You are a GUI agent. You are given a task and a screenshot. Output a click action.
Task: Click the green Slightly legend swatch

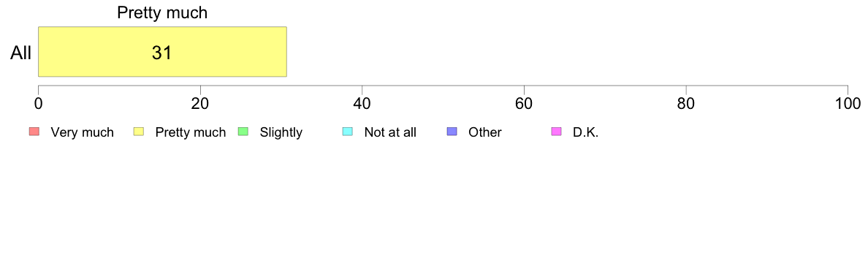pos(243,132)
